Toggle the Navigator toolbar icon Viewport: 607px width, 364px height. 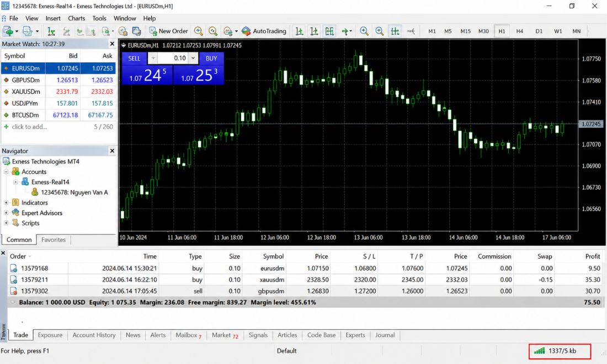pos(80,31)
